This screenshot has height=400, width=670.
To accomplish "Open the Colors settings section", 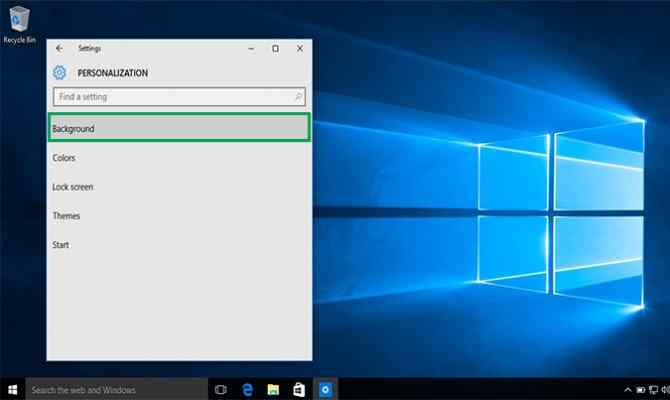I will (64, 158).
